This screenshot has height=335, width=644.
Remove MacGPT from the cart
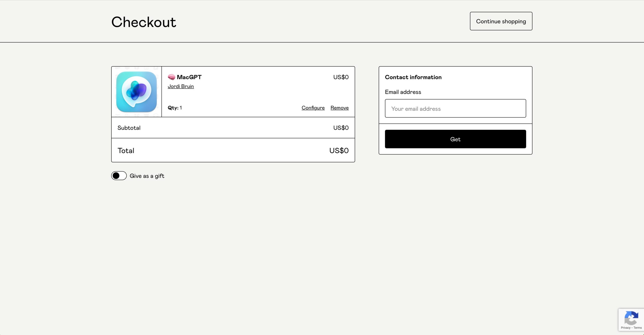click(x=339, y=108)
